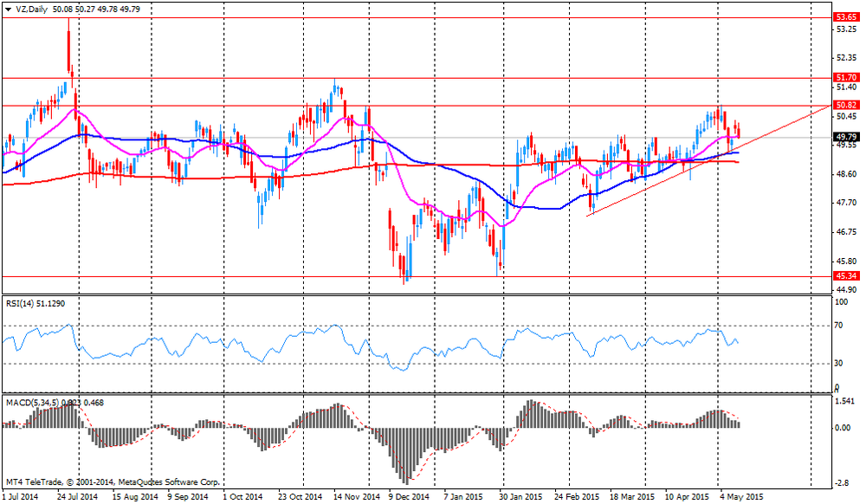Screen dimensions: 866x504
Task: Click the 9 Sep 2014 date label
Action: click(x=188, y=497)
